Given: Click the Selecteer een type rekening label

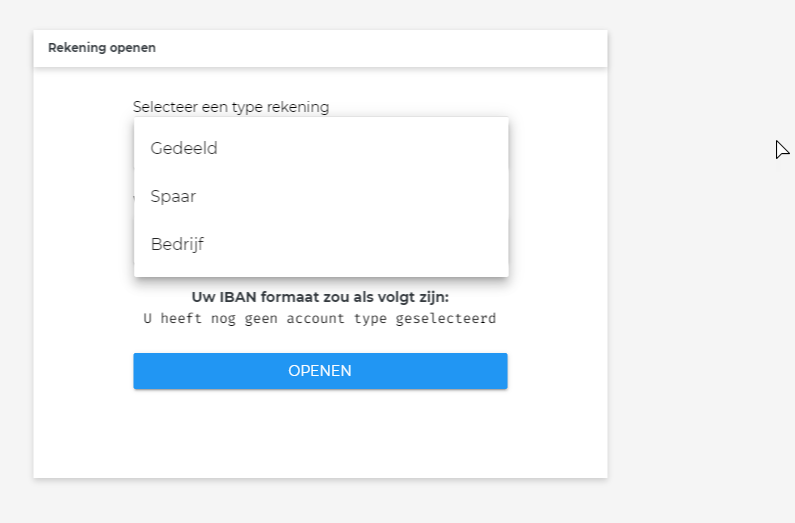Looking at the screenshot, I should (x=231, y=107).
